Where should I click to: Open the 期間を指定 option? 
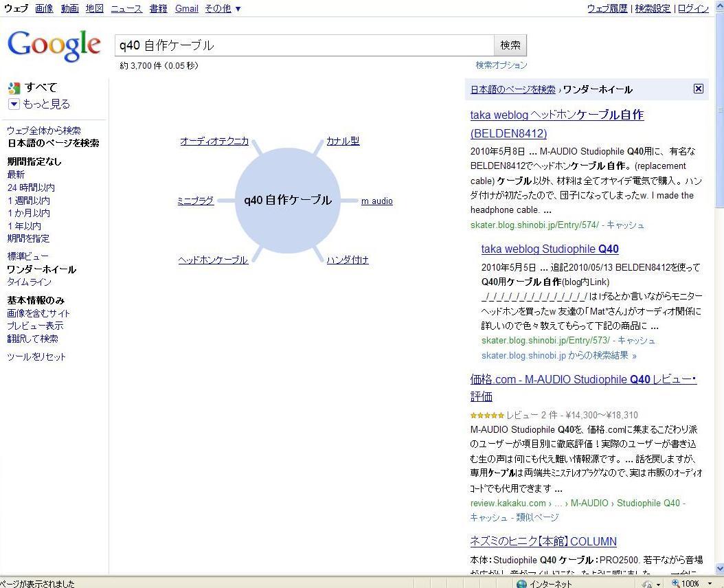click(28, 238)
